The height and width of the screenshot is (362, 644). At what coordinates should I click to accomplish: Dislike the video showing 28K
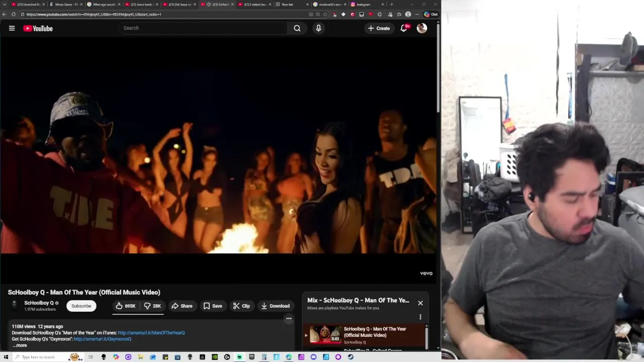pos(152,306)
